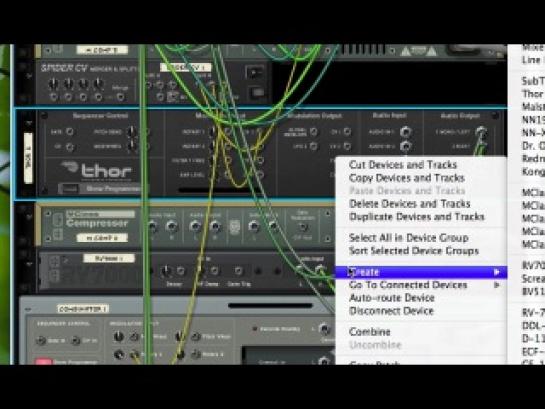Viewport: 545px width, 409px height.
Task: Click Thor's 1 Mono/Left audio output jack
Action: click(481, 132)
